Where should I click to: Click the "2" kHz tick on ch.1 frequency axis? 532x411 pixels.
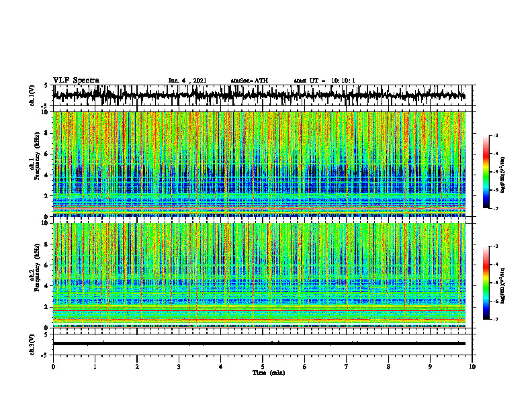click(x=47, y=195)
